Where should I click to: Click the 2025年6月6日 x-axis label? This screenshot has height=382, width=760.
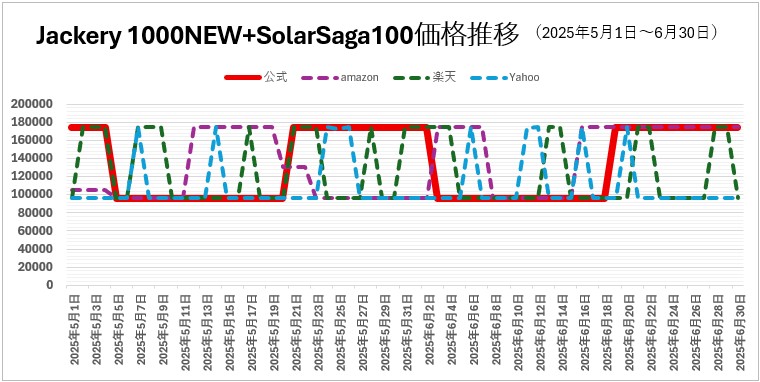(475, 330)
